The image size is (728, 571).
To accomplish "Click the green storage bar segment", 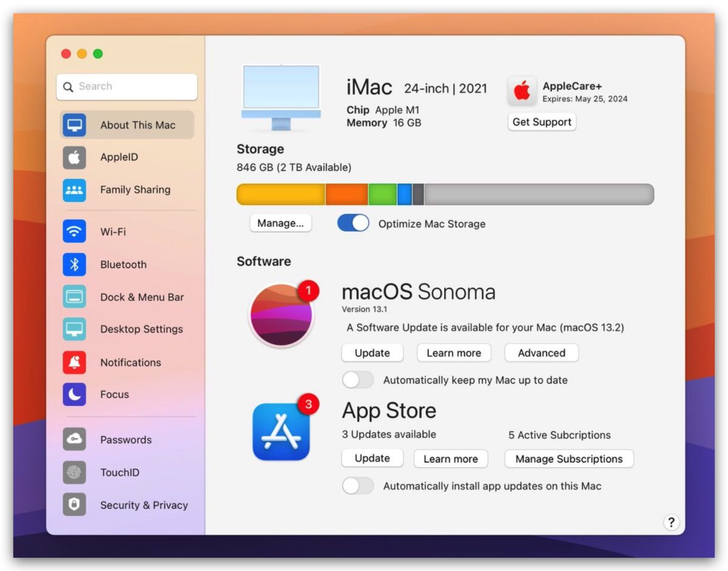I will click(383, 194).
